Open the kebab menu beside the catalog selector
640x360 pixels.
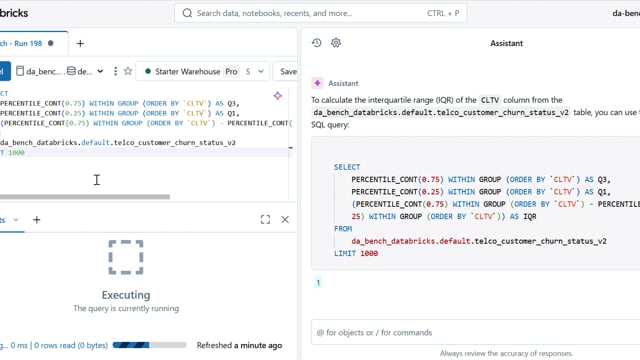point(116,71)
